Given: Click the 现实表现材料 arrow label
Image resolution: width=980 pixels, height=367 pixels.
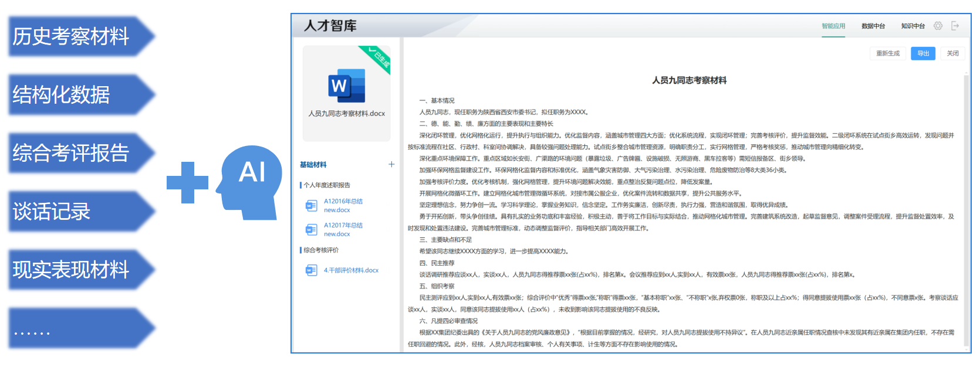Looking at the screenshot, I should coord(82,270).
